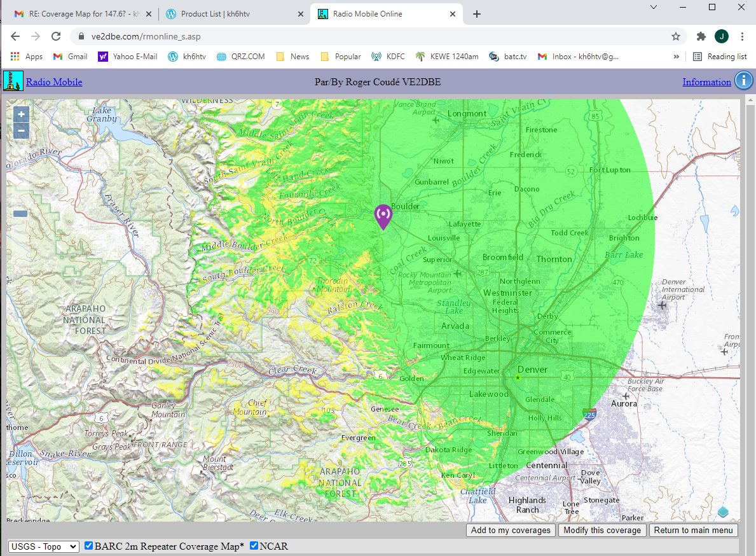Click the Centennial label on the map
Viewport: 756px width, 556px height.
tap(546, 465)
